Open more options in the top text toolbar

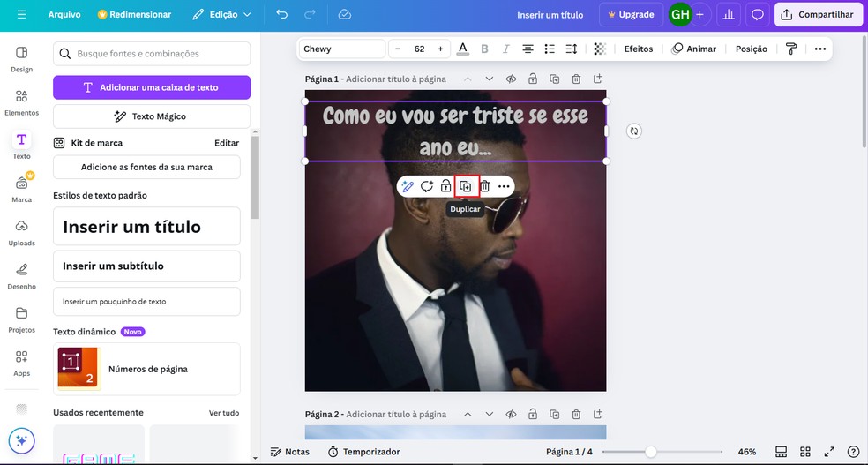click(x=820, y=49)
